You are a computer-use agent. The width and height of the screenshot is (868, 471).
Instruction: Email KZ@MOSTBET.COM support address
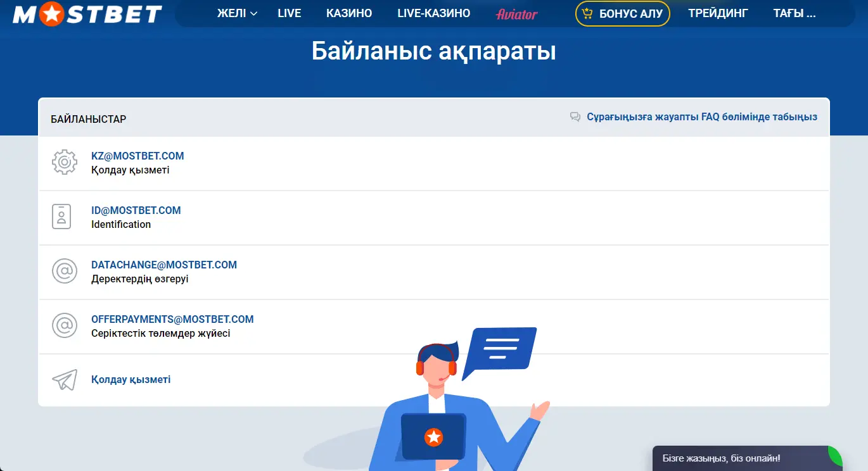[x=137, y=156]
